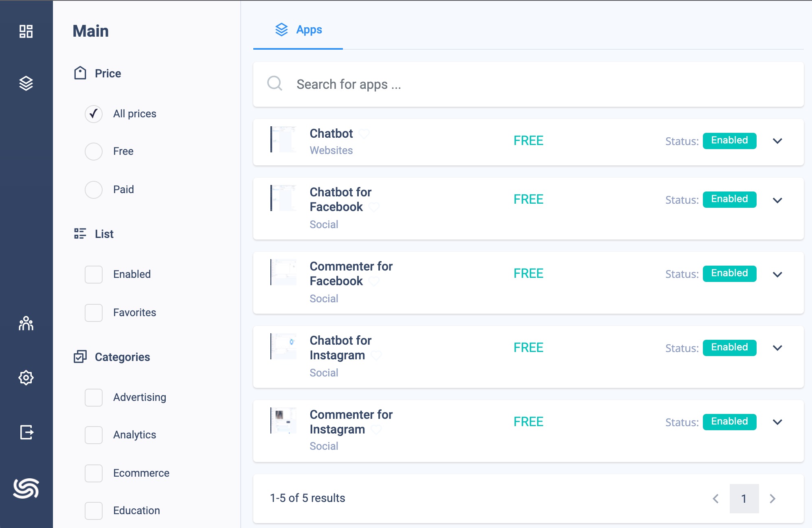Open the Chatbot for Instagram thumbnail
Screen dimensions: 812x528
tap(283, 346)
